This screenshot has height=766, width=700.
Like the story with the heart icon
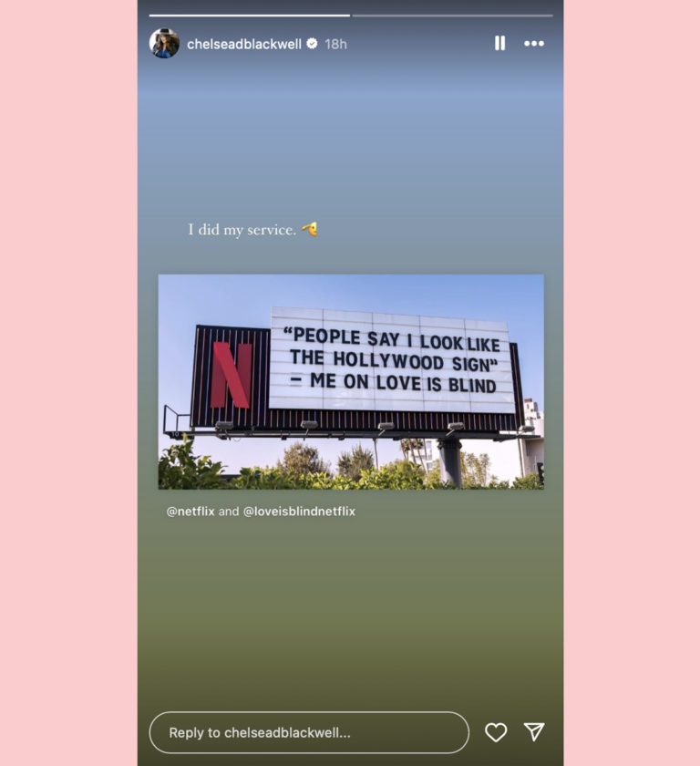pyautogui.click(x=496, y=732)
